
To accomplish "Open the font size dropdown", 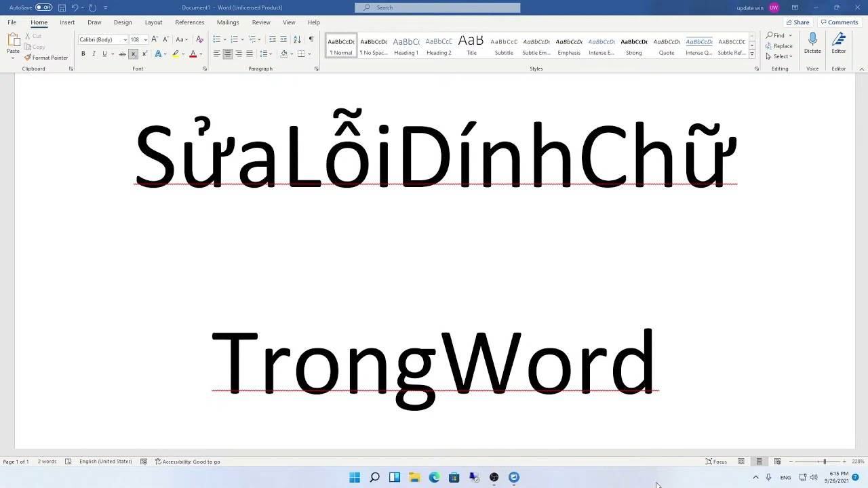I will click(145, 39).
